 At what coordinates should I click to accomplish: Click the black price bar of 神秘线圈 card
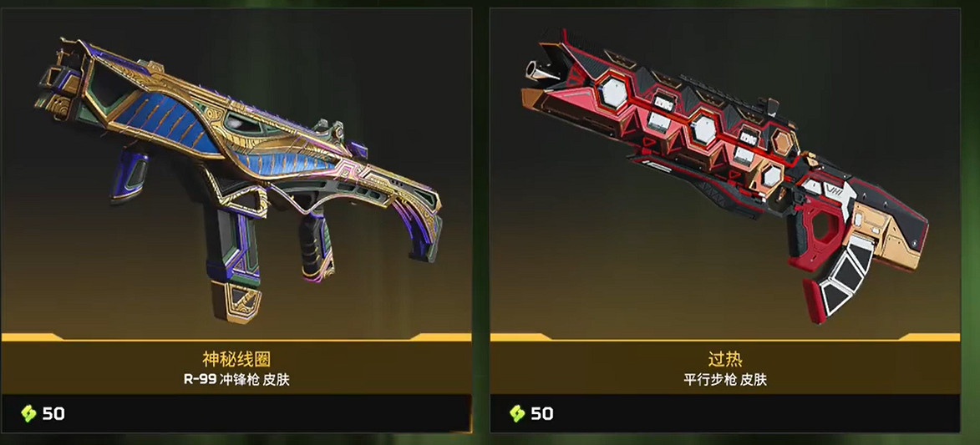pos(236,413)
